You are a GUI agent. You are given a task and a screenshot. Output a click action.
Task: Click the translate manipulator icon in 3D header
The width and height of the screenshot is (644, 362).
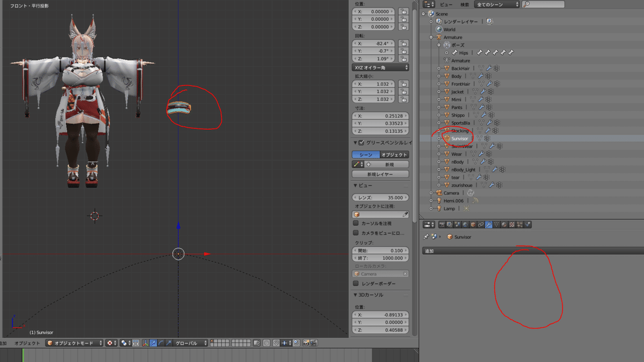153,343
